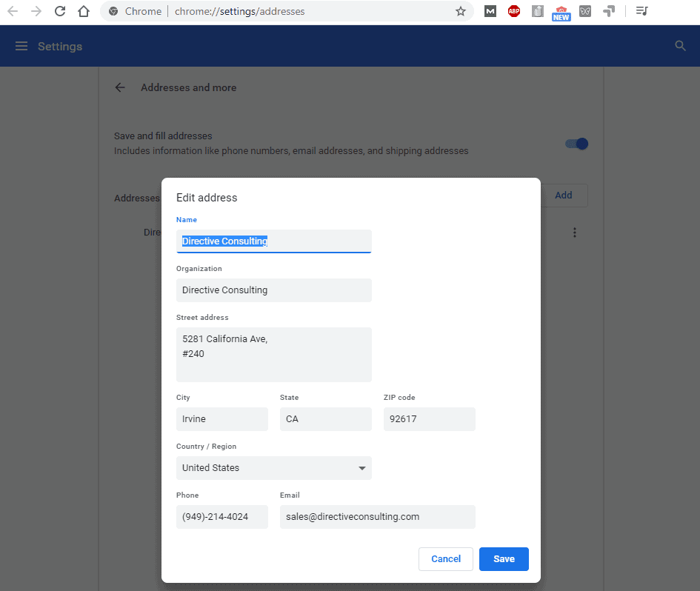Click the State field containing CA
The image size is (700, 591).
(325, 418)
